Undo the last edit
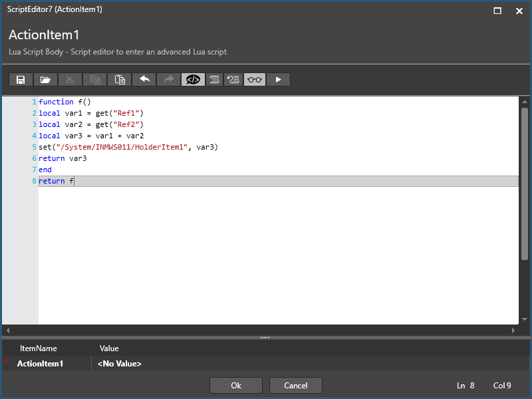This screenshot has height=399, width=532. tap(144, 79)
